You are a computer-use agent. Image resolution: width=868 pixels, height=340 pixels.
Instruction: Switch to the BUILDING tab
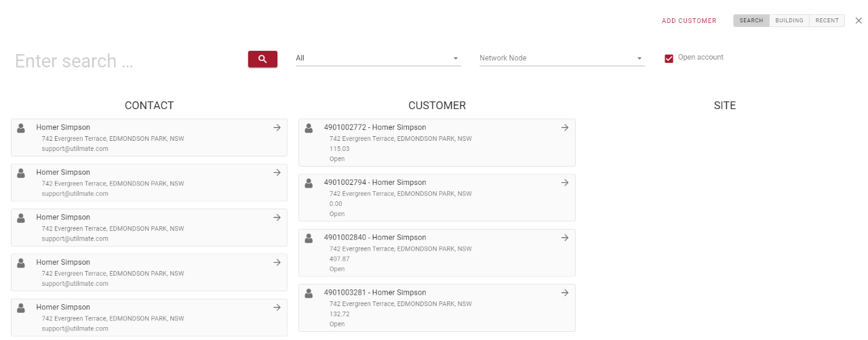(789, 21)
